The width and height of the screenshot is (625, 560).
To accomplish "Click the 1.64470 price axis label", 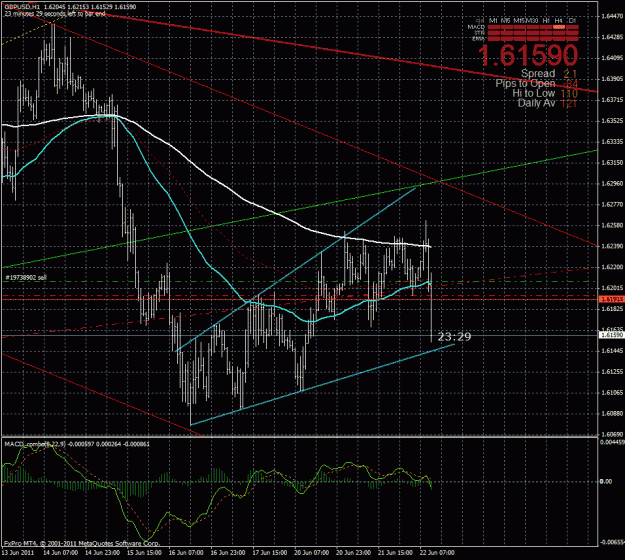I will pos(612,16).
